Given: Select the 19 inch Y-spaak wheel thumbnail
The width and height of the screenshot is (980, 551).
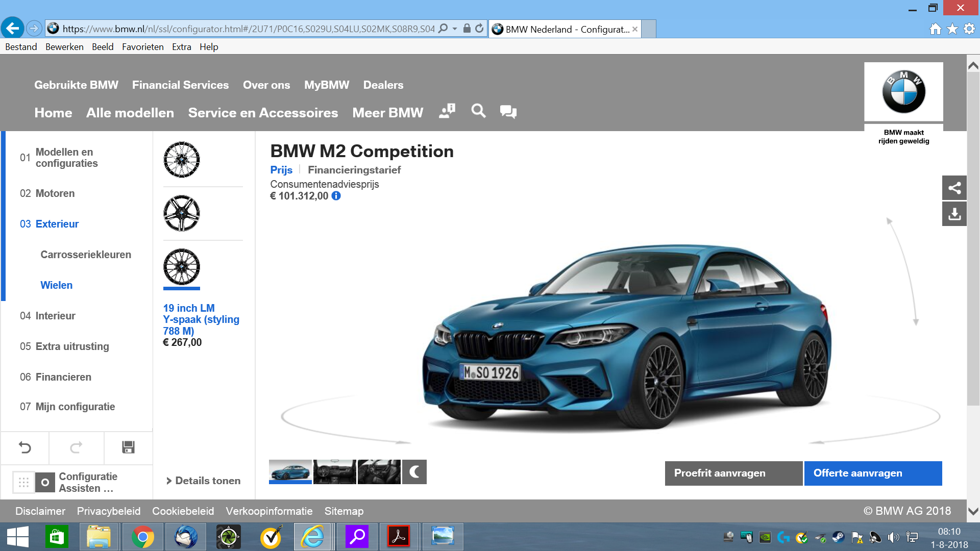Looking at the screenshot, I should 182,267.
